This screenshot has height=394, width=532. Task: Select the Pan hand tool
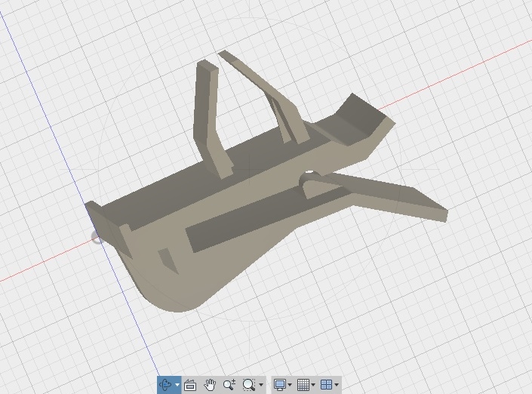coord(210,385)
